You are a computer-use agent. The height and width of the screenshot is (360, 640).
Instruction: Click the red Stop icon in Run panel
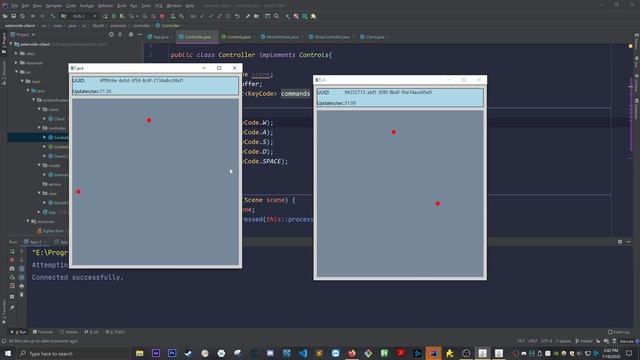point(12,260)
